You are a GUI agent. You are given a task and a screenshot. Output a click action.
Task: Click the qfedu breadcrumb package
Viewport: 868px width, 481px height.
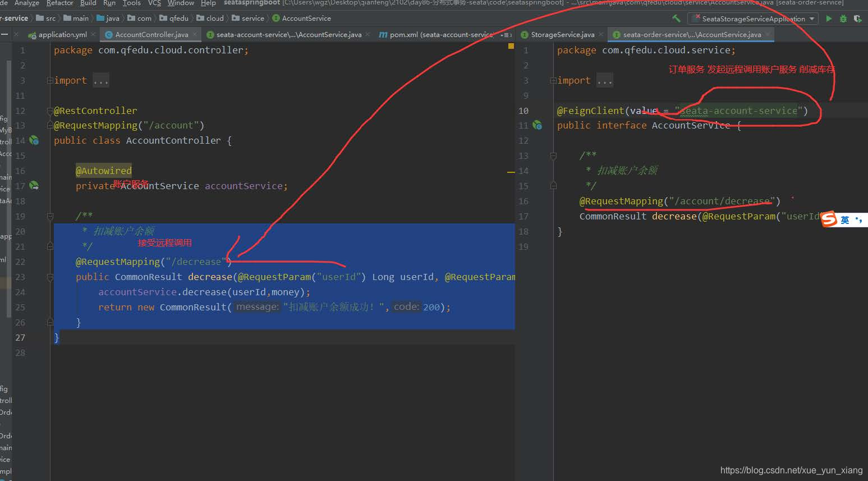(174, 19)
